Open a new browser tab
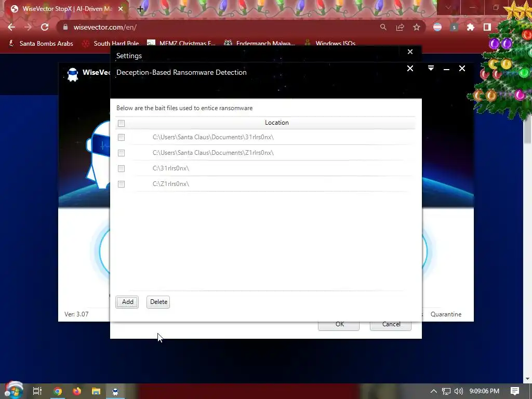 pyautogui.click(x=140, y=9)
